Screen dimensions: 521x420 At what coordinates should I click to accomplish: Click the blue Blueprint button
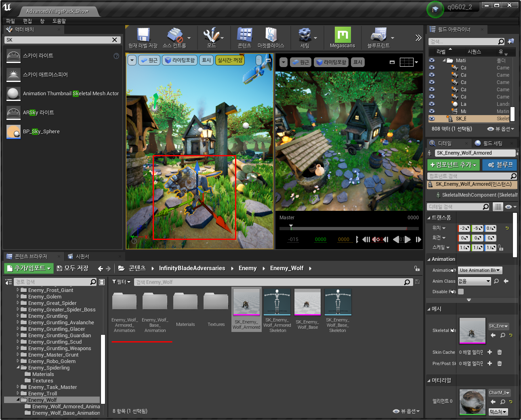pyautogui.click(x=500, y=165)
